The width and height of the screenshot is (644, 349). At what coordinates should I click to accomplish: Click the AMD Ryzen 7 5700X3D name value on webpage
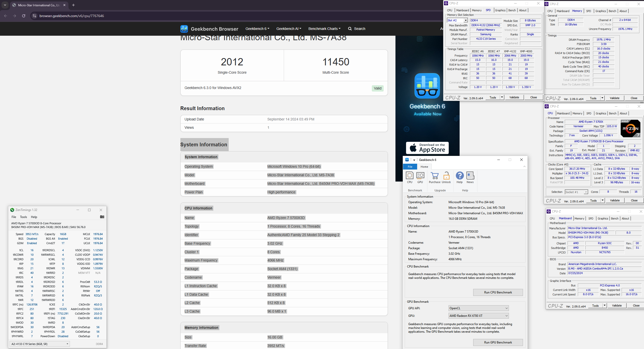tap(286, 218)
